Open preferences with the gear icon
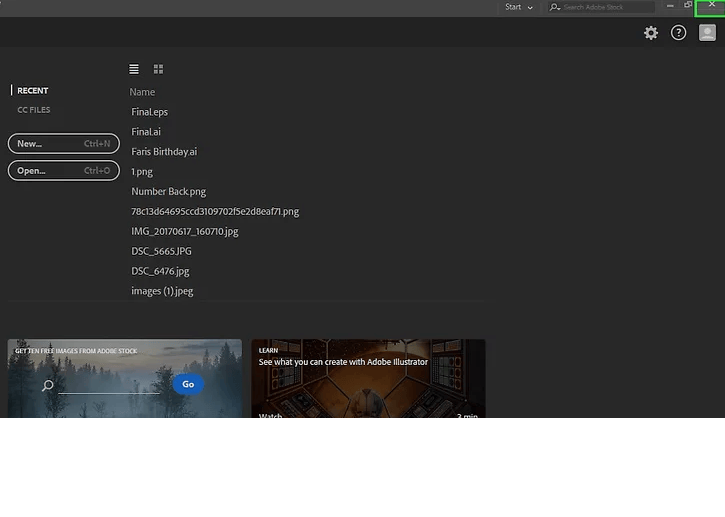Screen dimensions: 725x517 tap(651, 33)
